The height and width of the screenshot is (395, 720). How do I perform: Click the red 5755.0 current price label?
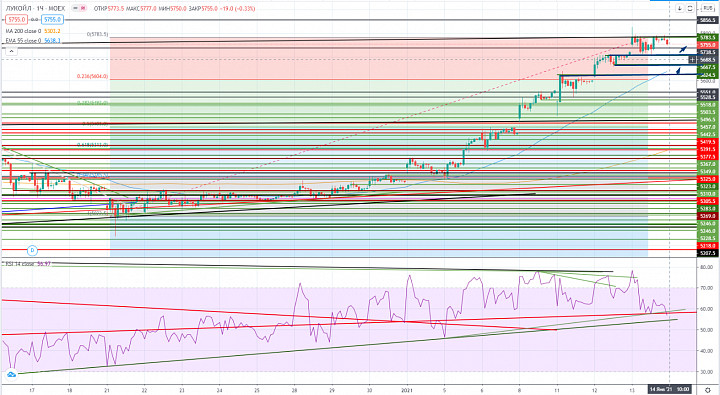707,45
